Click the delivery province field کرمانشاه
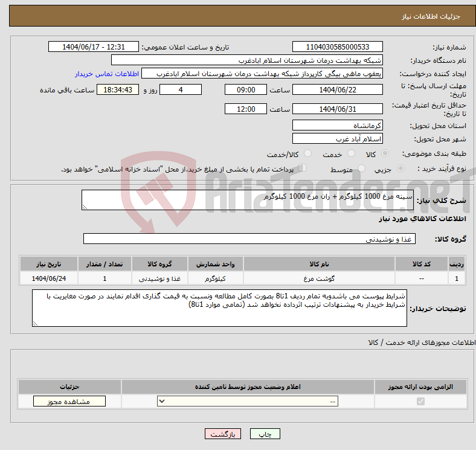 337,125
